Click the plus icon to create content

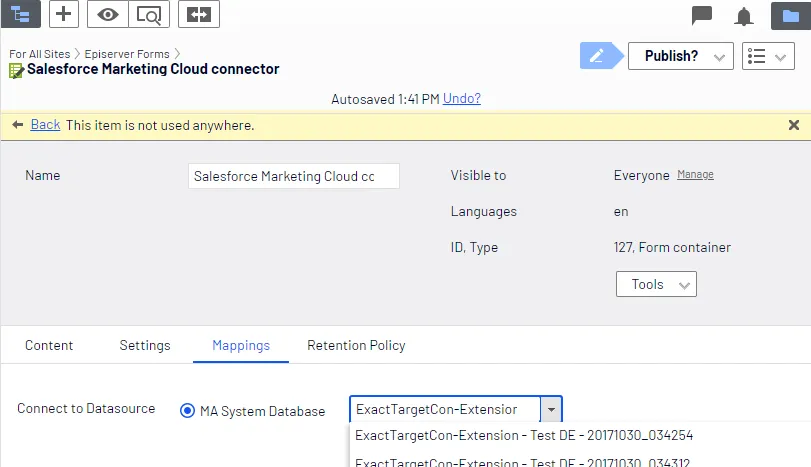pos(64,14)
